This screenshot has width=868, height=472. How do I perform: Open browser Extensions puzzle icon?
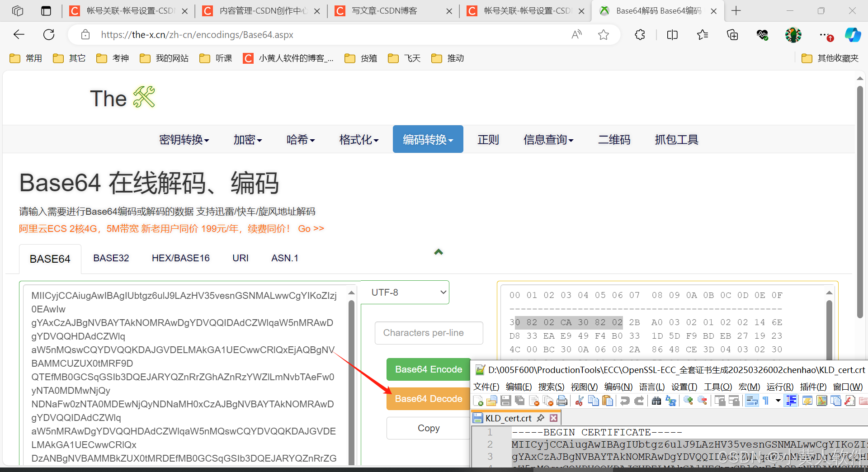click(x=640, y=34)
